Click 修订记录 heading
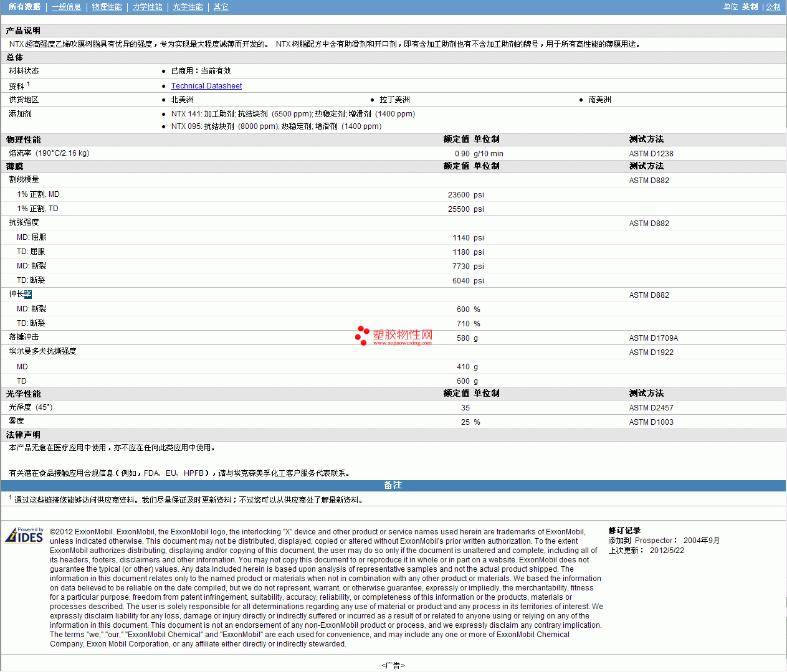The height and width of the screenshot is (672, 787). (x=624, y=531)
